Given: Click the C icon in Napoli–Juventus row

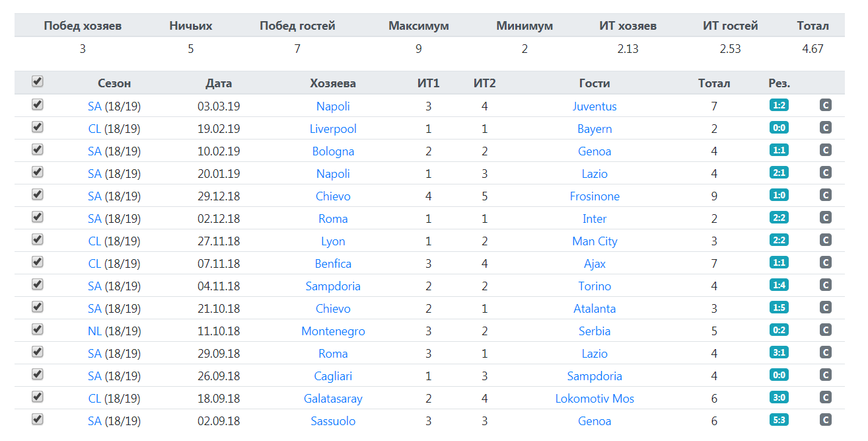Looking at the screenshot, I should click(x=825, y=105).
